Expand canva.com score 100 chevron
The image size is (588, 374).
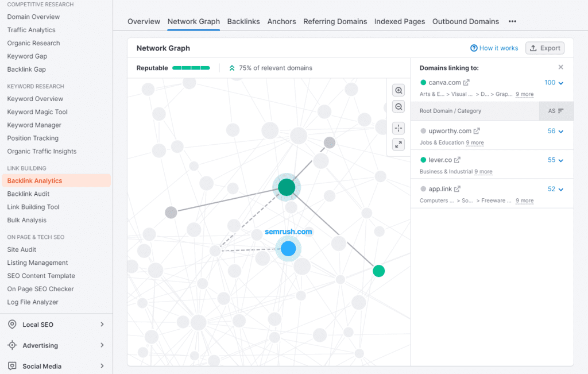coord(561,83)
